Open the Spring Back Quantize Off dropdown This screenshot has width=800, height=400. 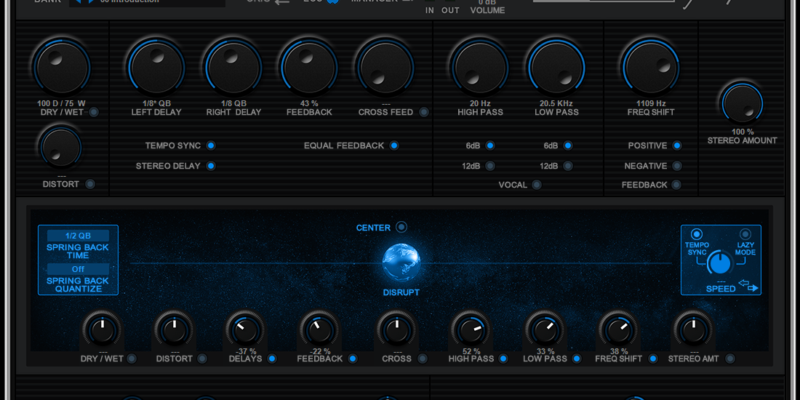[78, 269]
